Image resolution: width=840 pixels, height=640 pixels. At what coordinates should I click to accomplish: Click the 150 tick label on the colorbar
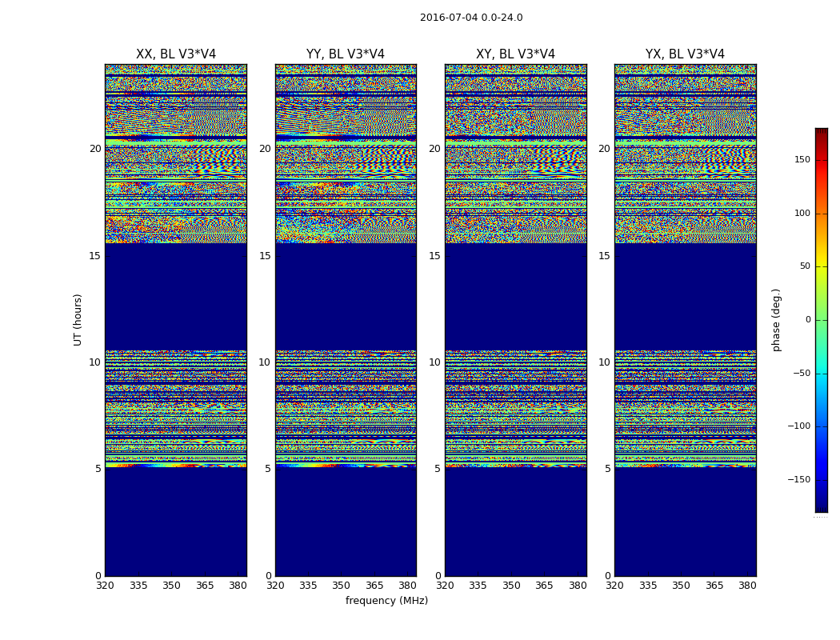click(x=802, y=160)
